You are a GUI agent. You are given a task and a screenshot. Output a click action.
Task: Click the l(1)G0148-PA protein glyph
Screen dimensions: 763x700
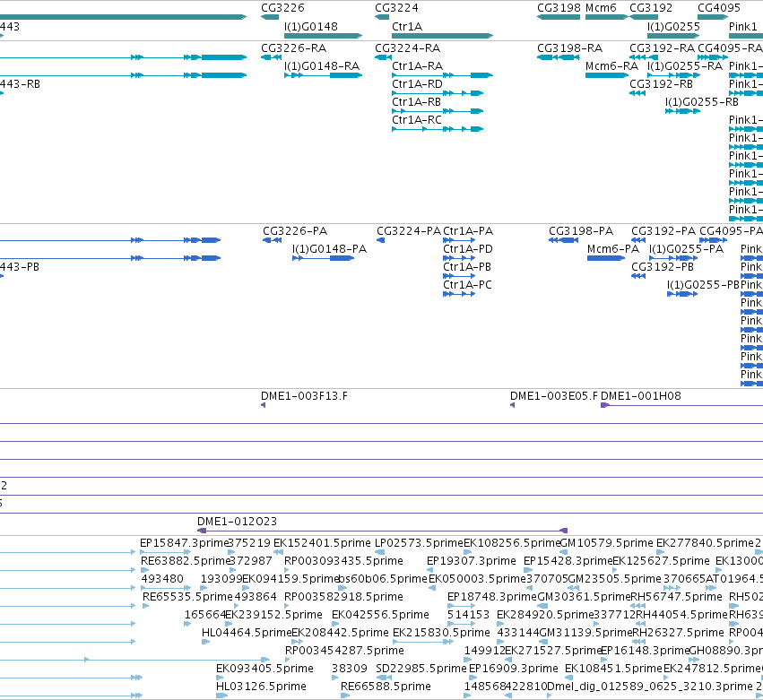click(323, 258)
